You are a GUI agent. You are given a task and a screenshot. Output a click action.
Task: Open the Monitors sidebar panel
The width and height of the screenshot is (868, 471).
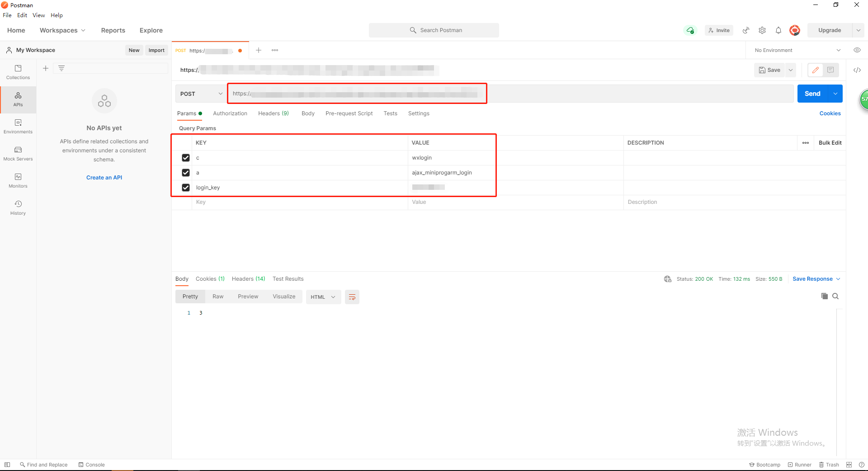coord(18,181)
